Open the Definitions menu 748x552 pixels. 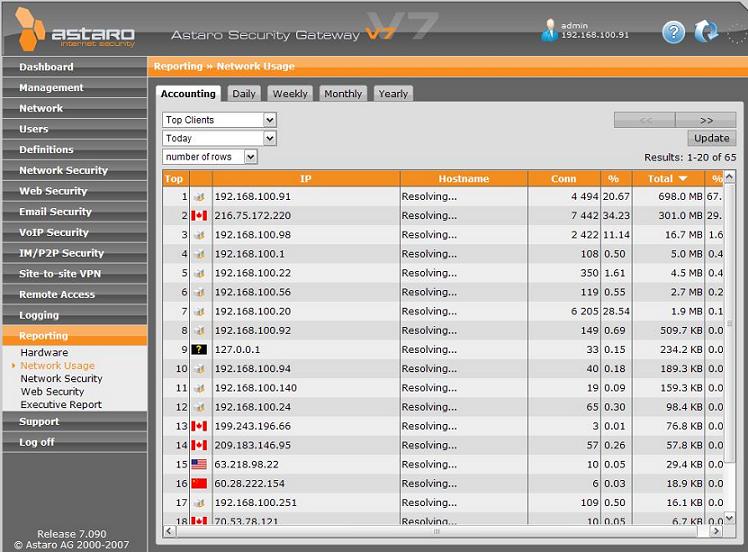pos(75,149)
